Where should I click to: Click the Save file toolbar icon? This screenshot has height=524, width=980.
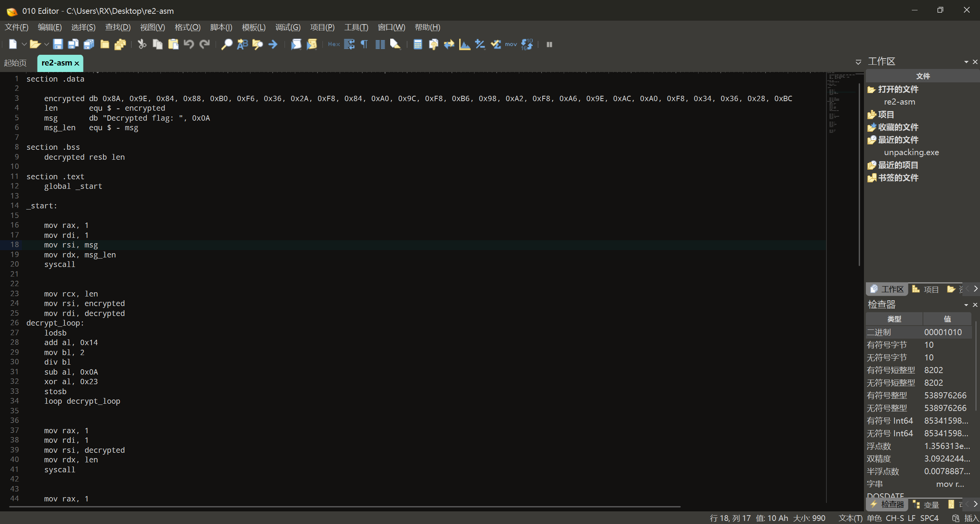[58, 44]
